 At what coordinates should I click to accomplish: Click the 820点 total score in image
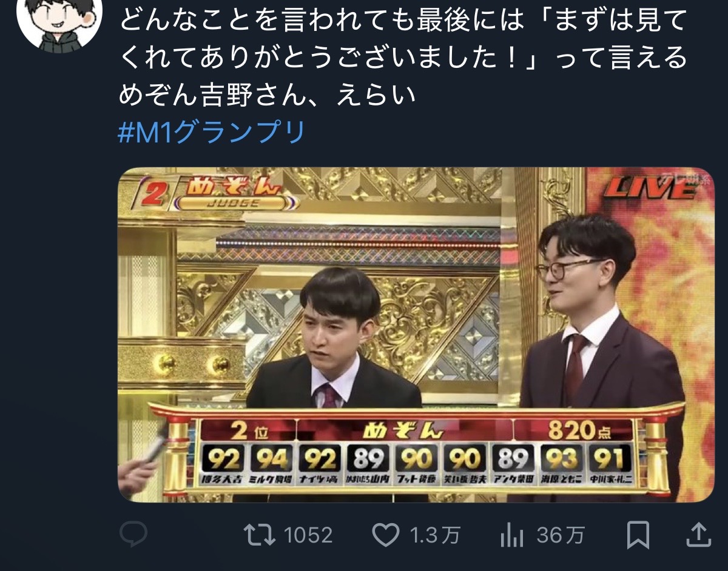(578, 431)
